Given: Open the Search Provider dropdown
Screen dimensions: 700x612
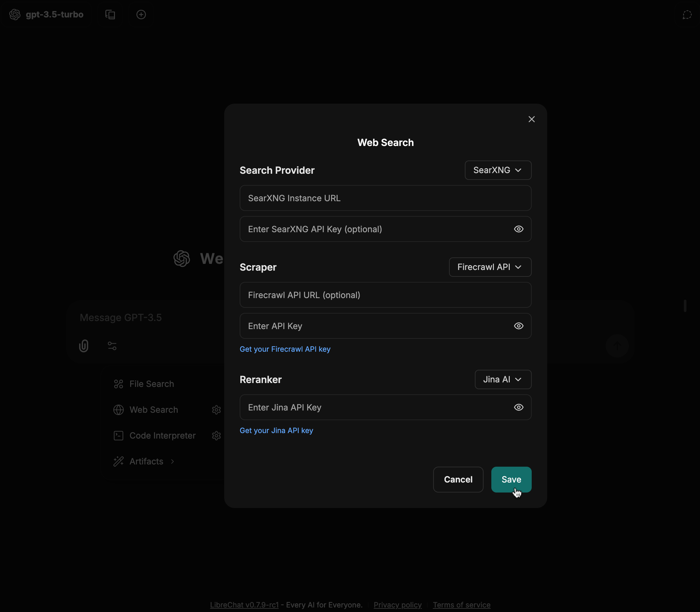Looking at the screenshot, I should [497, 170].
